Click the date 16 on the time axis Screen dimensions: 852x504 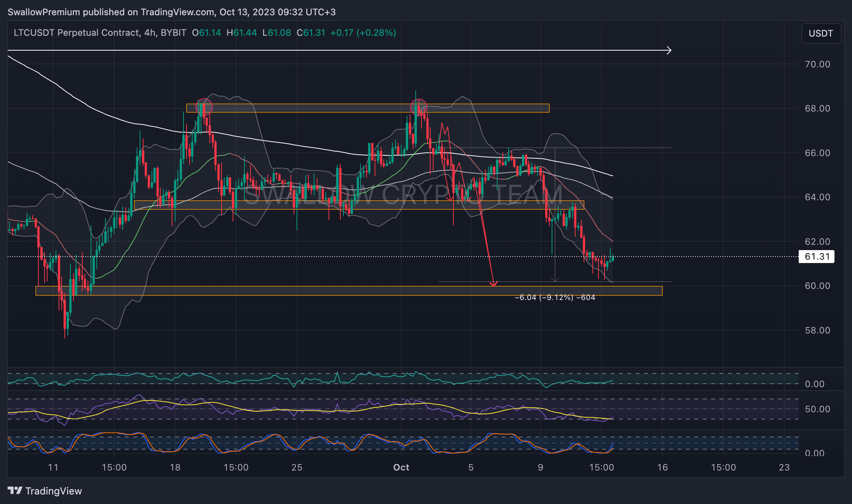[663, 467]
